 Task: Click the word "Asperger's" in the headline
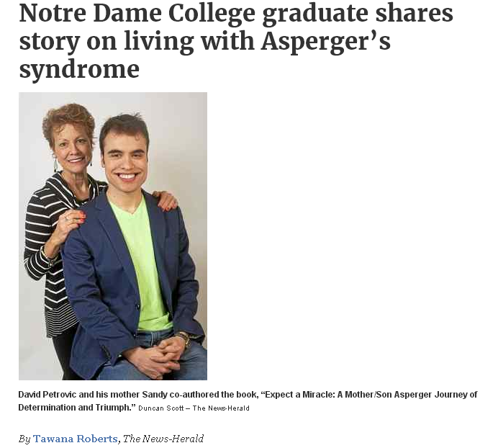tap(326, 41)
